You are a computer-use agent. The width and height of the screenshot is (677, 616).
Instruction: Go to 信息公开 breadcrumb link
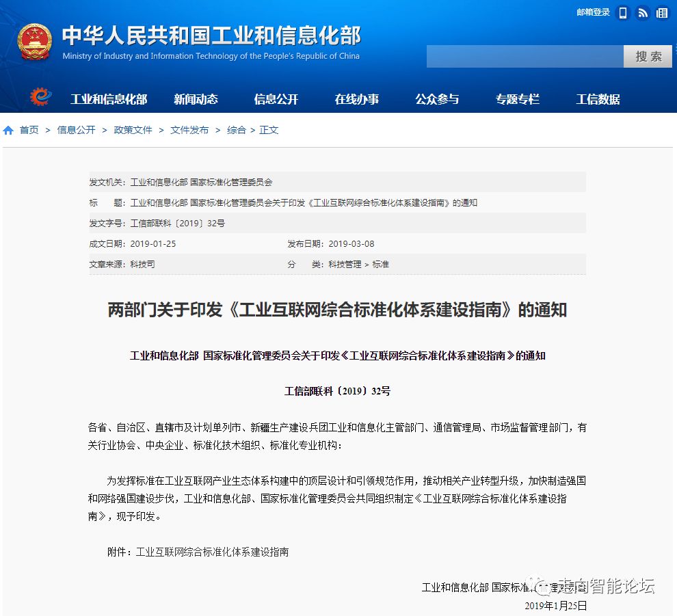[76, 130]
